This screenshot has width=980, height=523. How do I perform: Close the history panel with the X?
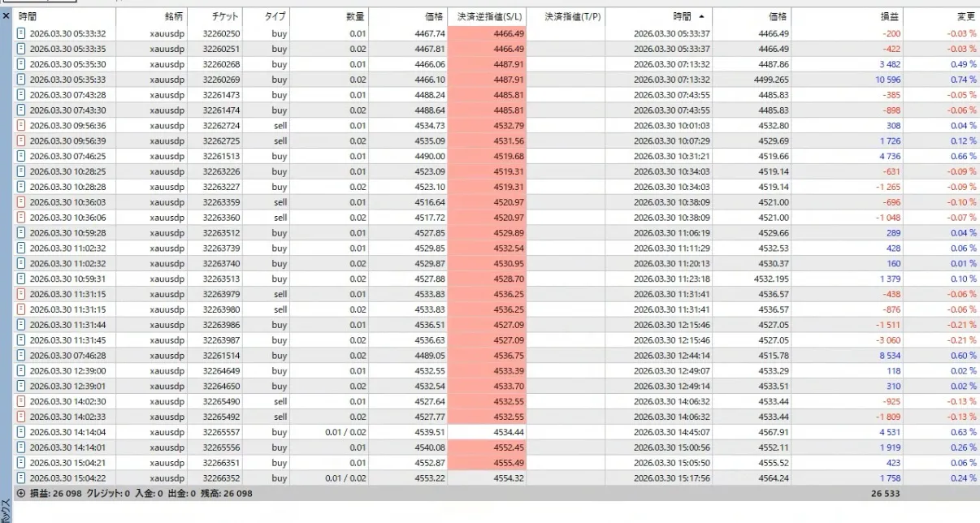6,16
